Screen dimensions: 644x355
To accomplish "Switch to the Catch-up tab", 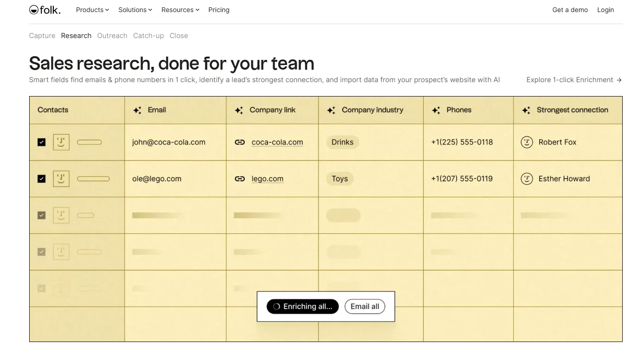I will pyautogui.click(x=148, y=36).
